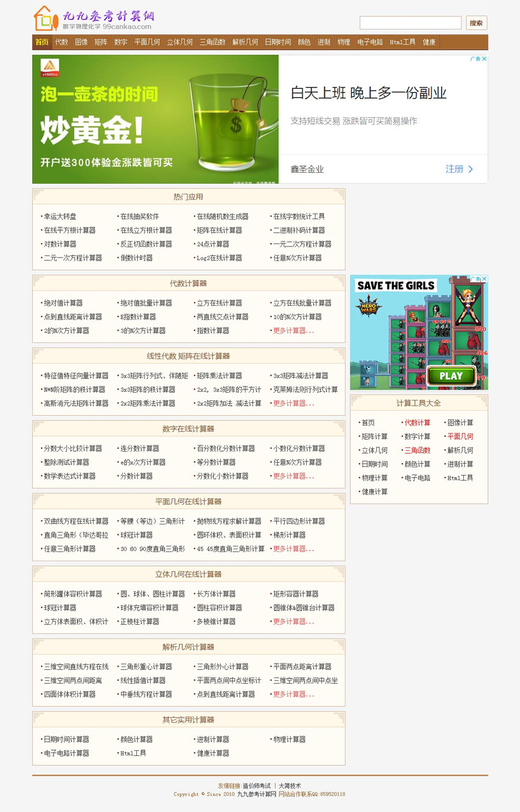Expand 更多计算器 in the 代数计算器 section
Image resolution: width=520 pixels, height=812 pixels.
(294, 331)
